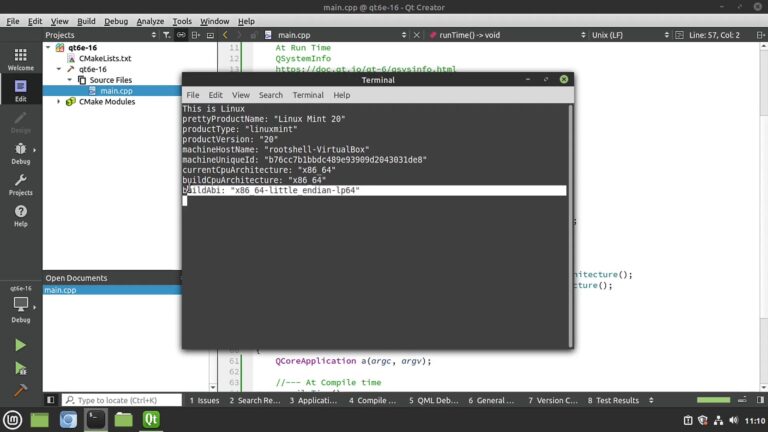Split the Projects side panel
Viewport: 768px width, 432px height.
pos(196,35)
